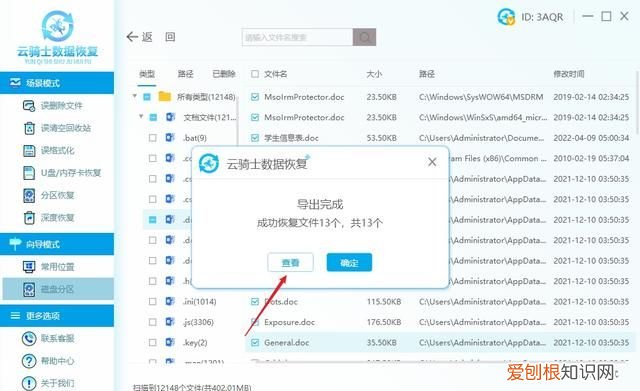Image resolution: width=640 pixels, height=391 pixels.
Task: Click the .ini(1014) file type icon
Action: pyautogui.click(x=170, y=301)
